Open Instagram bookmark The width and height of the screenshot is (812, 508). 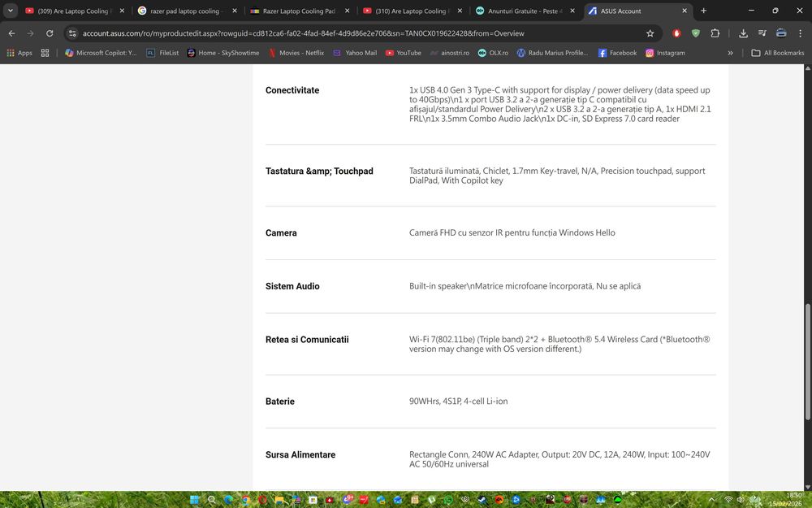pos(666,53)
